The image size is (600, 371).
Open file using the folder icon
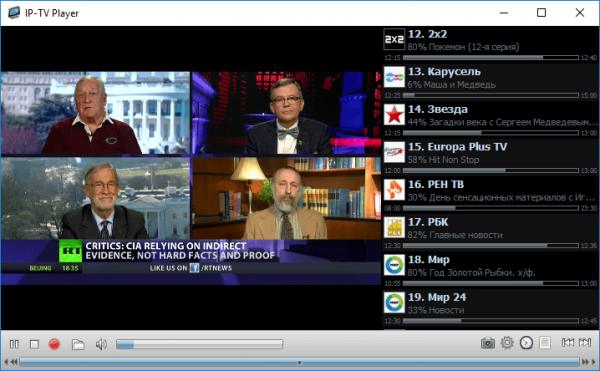(x=78, y=344)
